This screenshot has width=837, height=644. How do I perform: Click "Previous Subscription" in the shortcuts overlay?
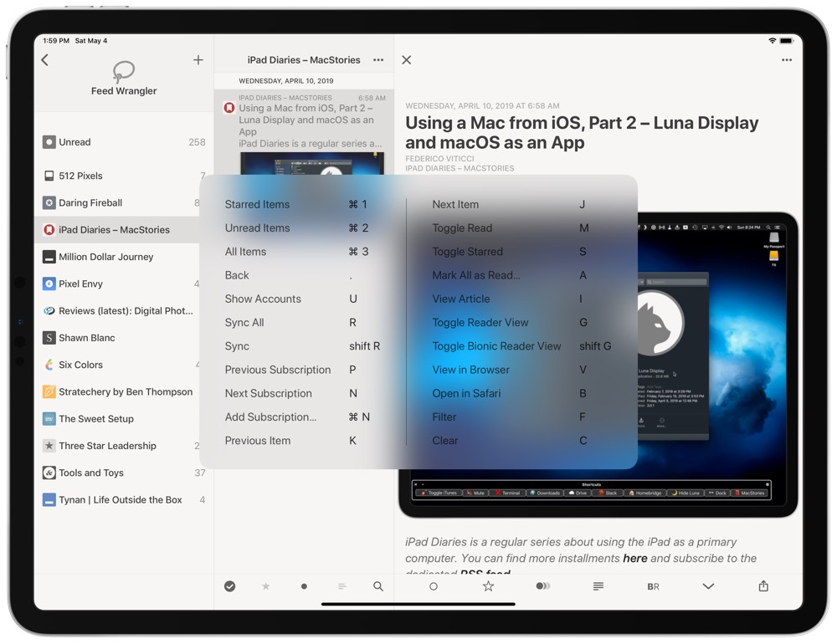coord(278,370)
